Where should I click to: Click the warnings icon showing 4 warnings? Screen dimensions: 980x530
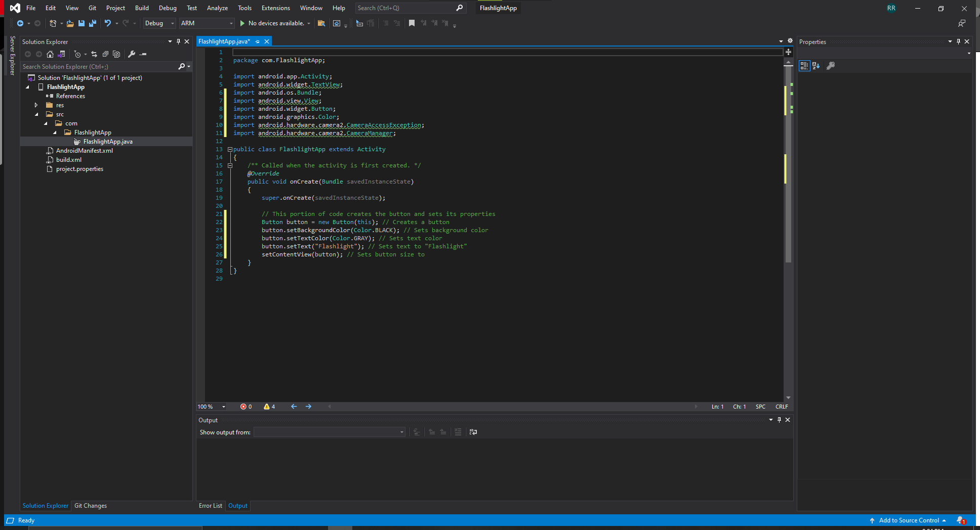point(269,406)
